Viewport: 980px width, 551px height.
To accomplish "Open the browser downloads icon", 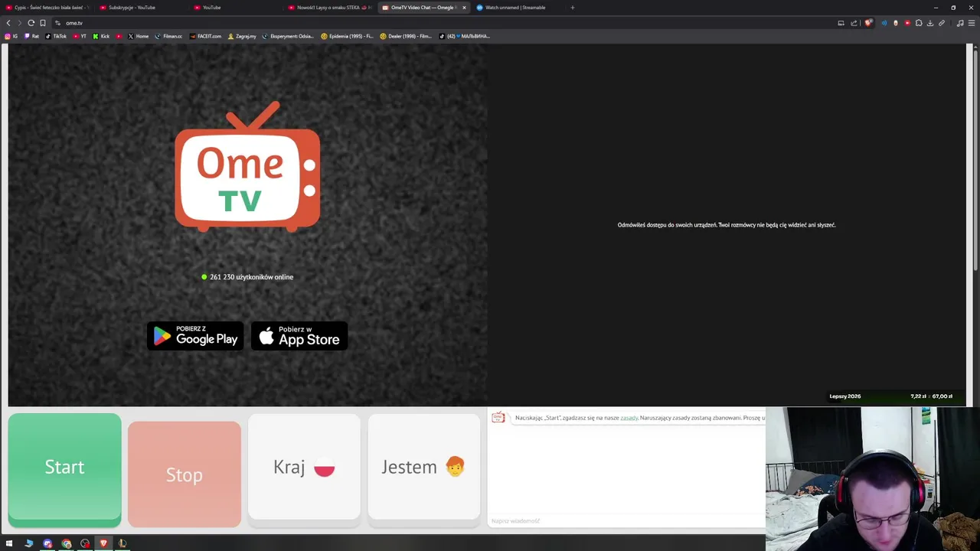I will pos(930,23).
